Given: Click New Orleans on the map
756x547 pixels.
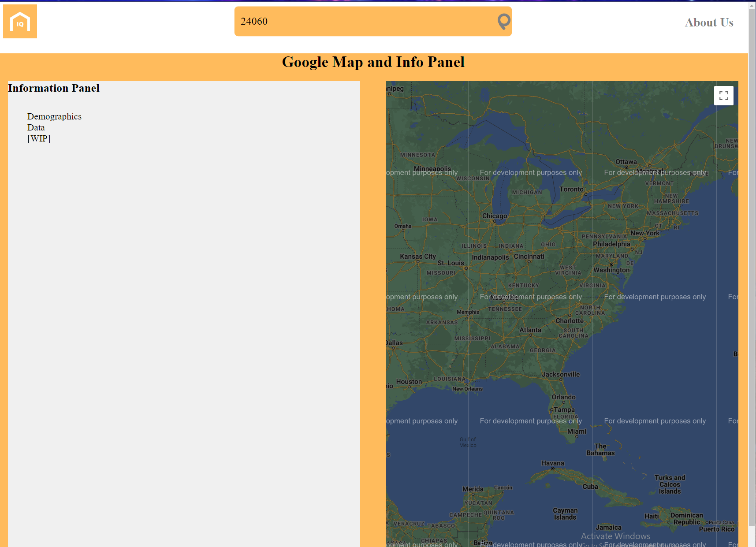Looking at the screenshot, I should pyautogui.click(x=467, y=389).
